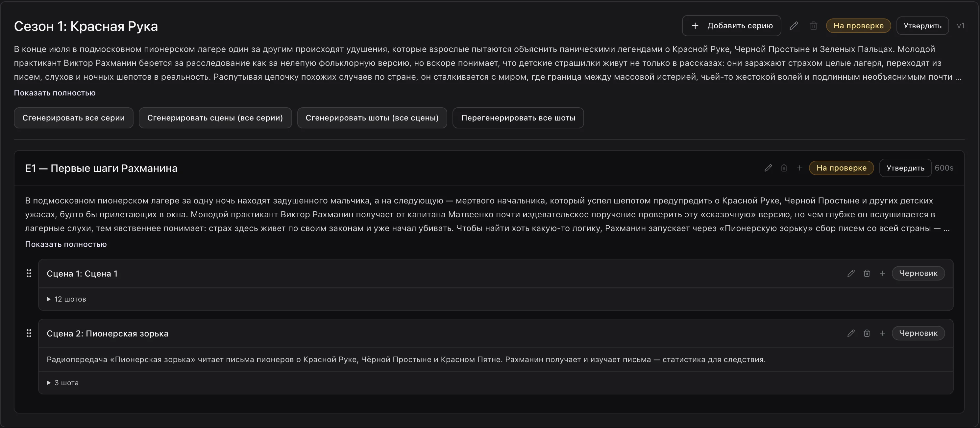Screen dimensions: 980x428
Task: Click Сгенерировать шоты (все сцены)
Action: (372, 118)
